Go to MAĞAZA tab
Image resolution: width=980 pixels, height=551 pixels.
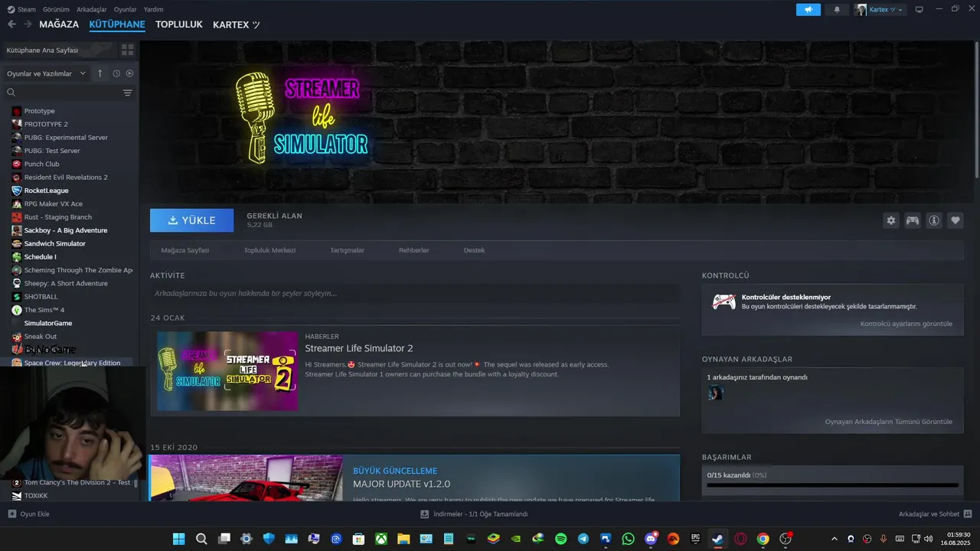(59, 24)
